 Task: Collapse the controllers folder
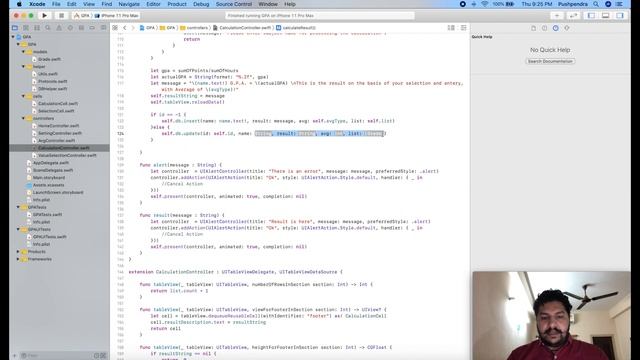pyautogui.click(x=23, y=118)
